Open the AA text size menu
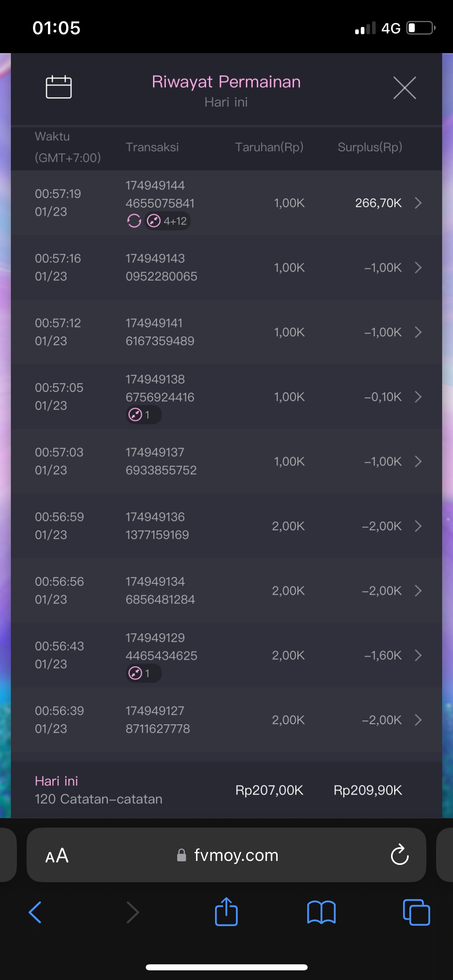 coord(57,856)
